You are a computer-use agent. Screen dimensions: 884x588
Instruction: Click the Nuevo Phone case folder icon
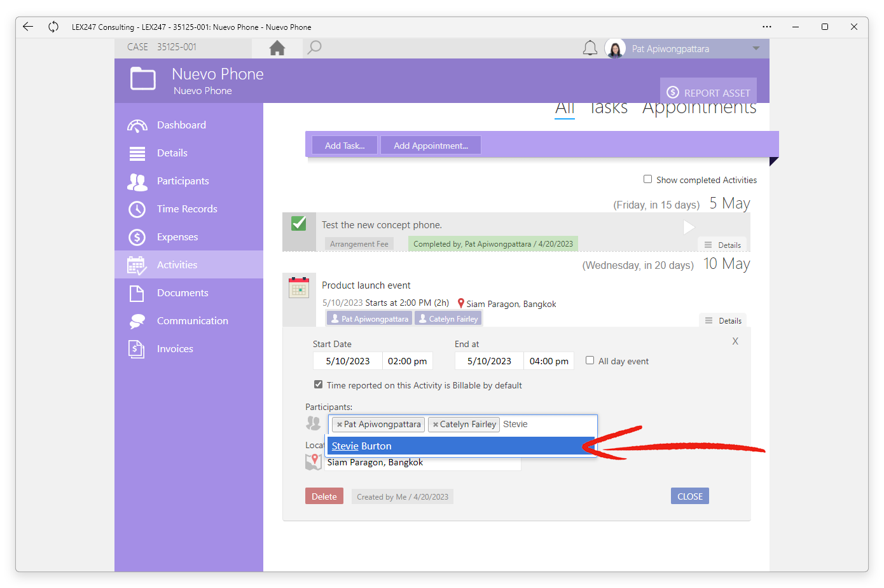[x=143, y=79]
